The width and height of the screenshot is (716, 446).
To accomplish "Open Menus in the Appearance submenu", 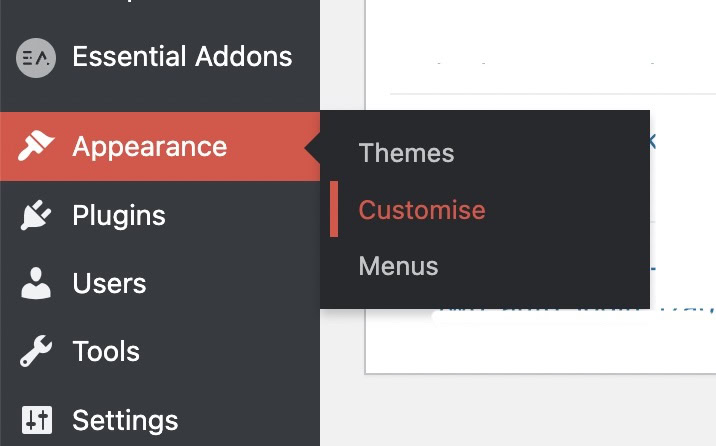I will [398, 267].
